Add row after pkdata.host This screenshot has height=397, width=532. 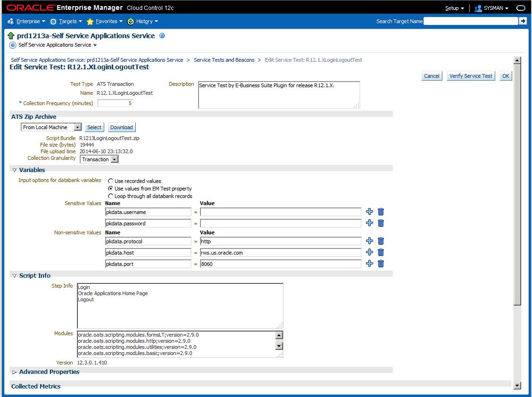[369, 252]
